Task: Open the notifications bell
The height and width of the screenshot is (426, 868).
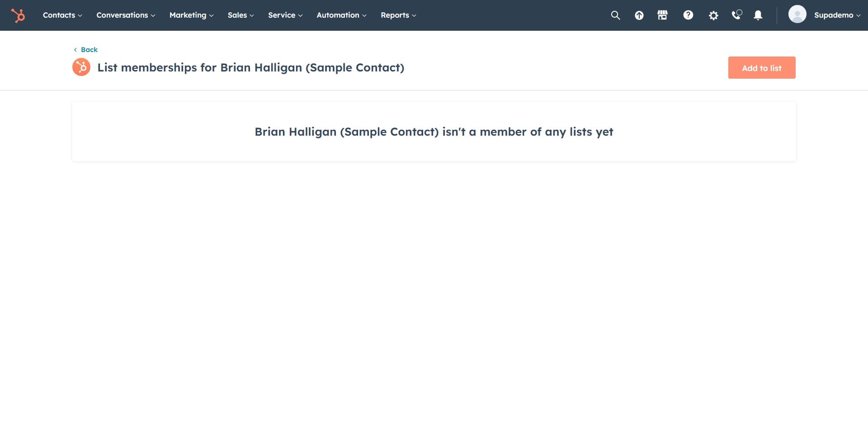Action: pos(758,15)
